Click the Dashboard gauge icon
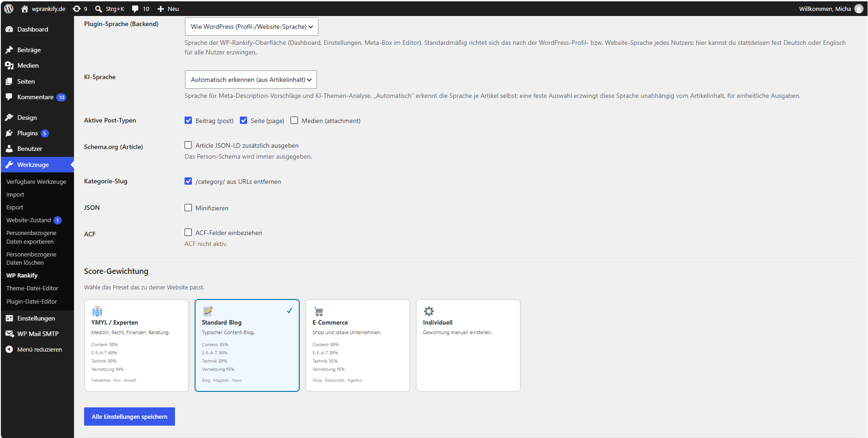The width and height of the screenshot is (868, 438). 9,29
